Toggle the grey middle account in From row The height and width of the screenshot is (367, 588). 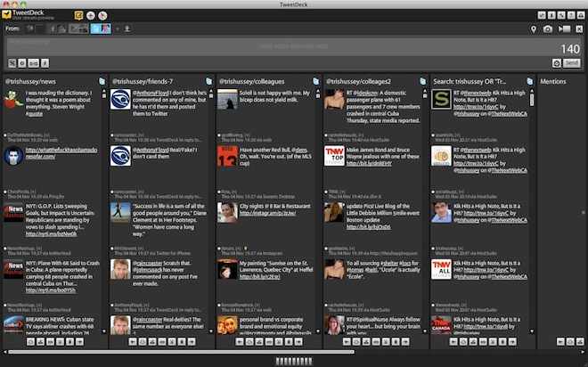tap(78, 29)
